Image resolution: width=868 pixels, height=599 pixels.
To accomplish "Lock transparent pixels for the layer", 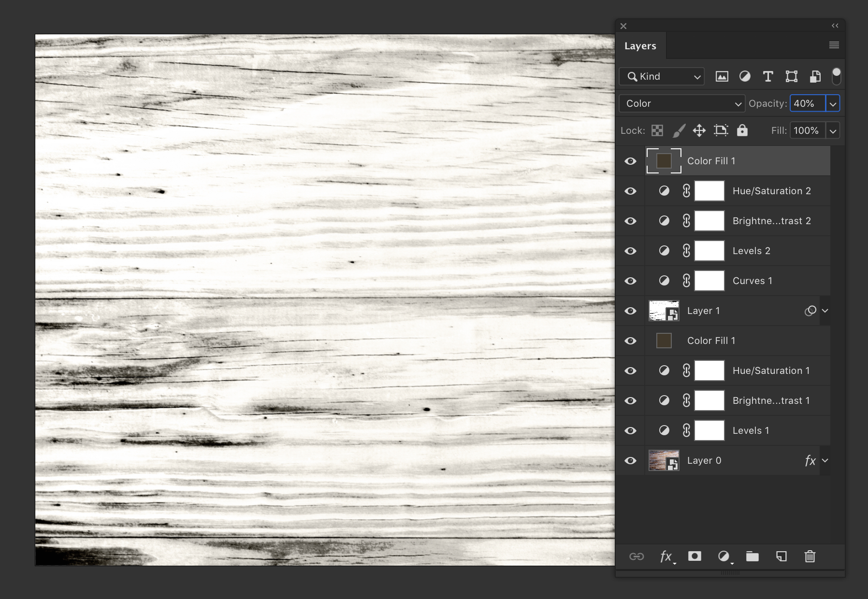I will (x=657, y=130).
